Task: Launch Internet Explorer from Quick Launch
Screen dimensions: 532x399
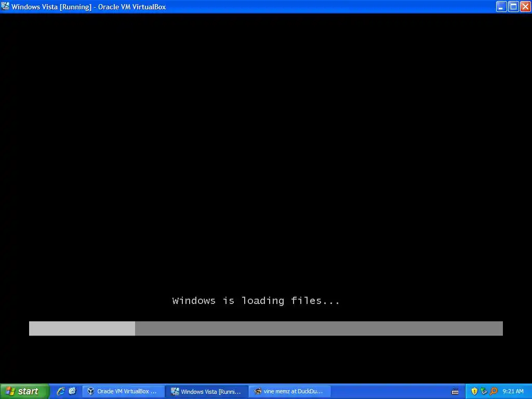Action: [x=61, y=391]
